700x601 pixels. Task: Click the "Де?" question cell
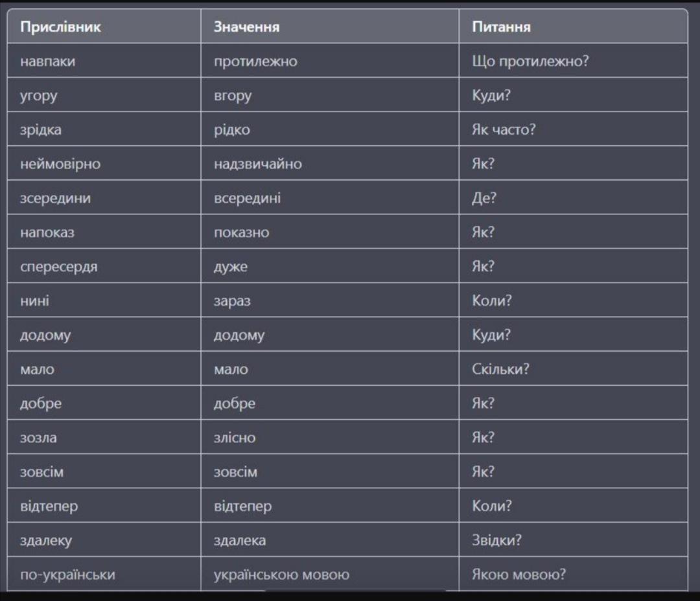(484, 198)
